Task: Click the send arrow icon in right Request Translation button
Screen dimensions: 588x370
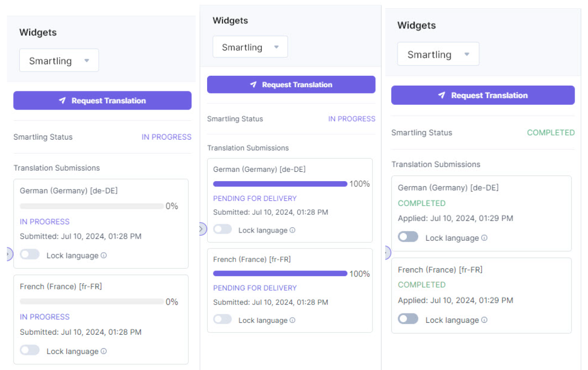Action: click(x=442, y=95)
